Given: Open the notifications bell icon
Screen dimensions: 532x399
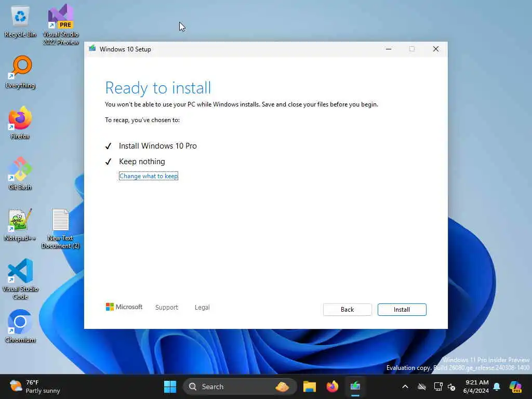Looking at the screenshot, I should pos(497,387).
